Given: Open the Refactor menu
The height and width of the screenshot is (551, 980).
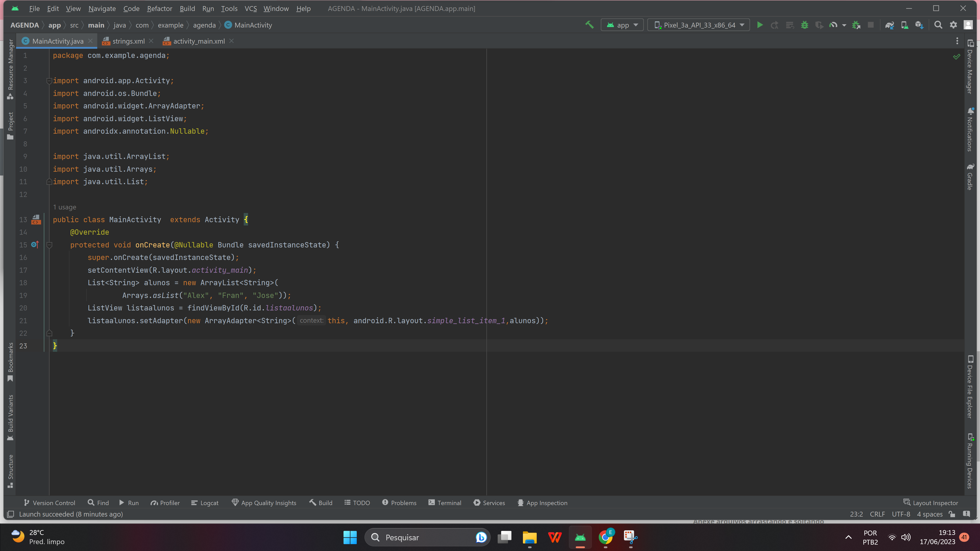Looking at the screenshot, I should pos(160,8).
